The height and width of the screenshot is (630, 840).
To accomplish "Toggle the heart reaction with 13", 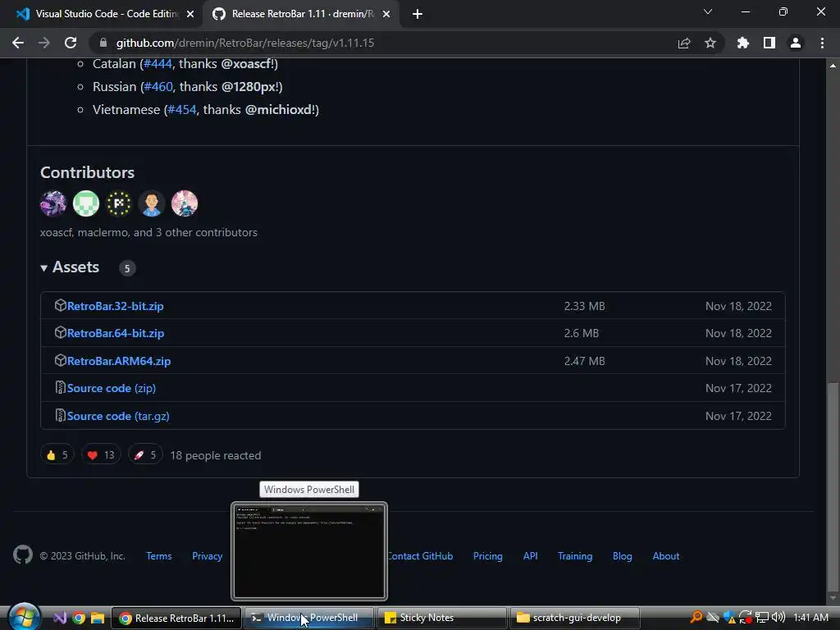I will 101,455.
